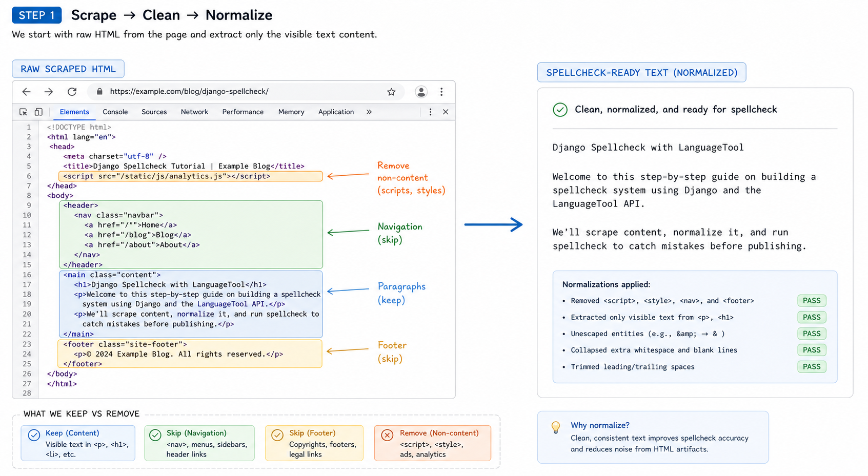The image size is (868, 476).
Task: Open the user profile avatar icon
Action: coord(421,92)
